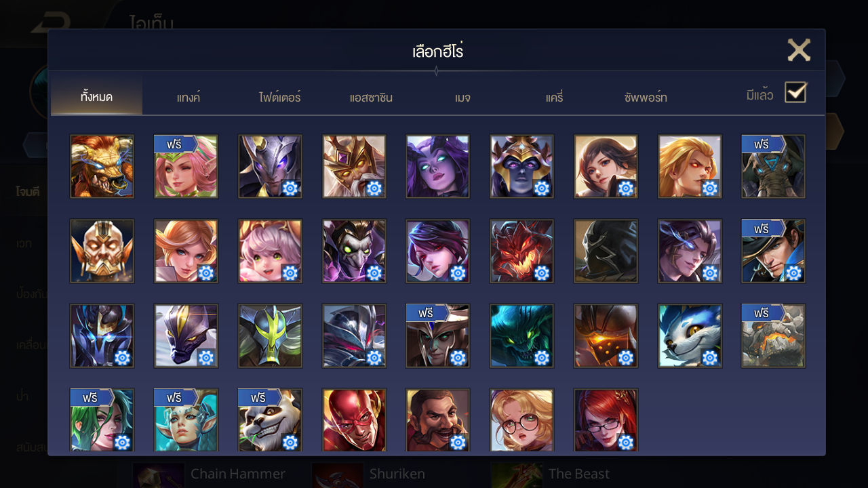The width and height of the screenshot is (868, 488).
Task: Choose the rock golem free hero
Action: (774, 335)
